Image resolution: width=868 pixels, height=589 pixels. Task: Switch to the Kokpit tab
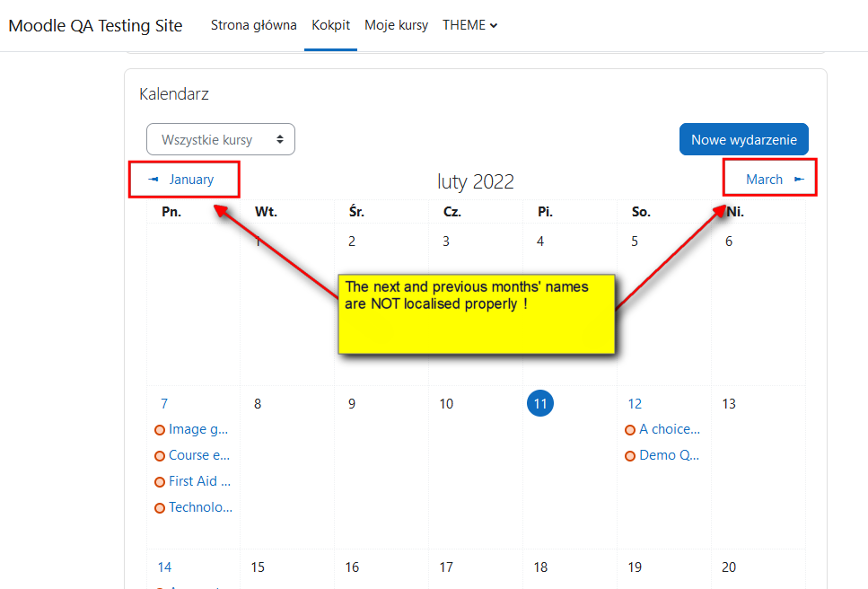coord(330,25)
